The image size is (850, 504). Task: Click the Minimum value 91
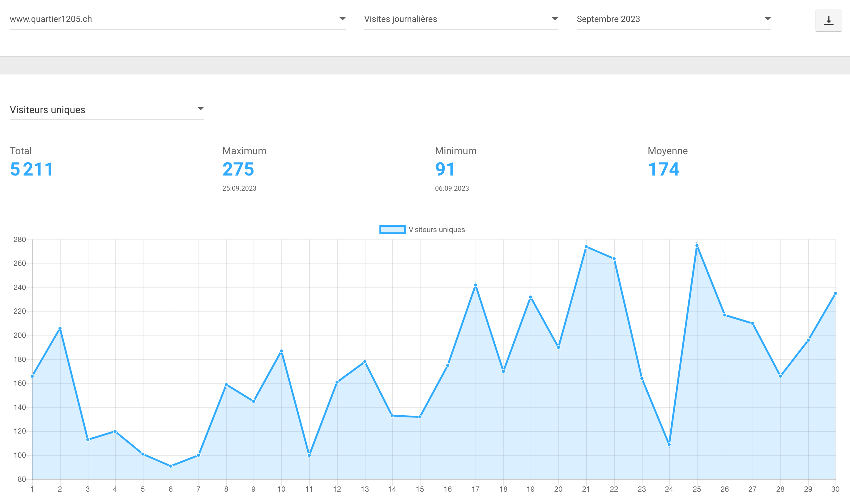[445, 169]
